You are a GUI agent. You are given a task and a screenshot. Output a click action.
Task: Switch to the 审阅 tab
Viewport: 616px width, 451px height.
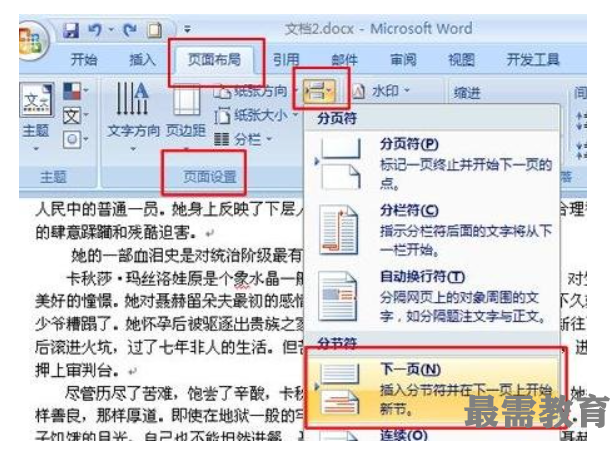point(403,59)
